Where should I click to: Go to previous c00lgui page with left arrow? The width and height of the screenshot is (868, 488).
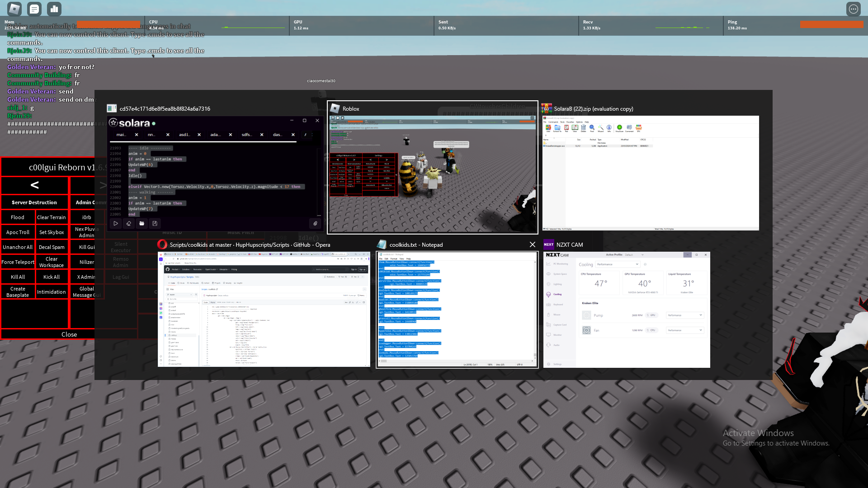tap(34, 185)
